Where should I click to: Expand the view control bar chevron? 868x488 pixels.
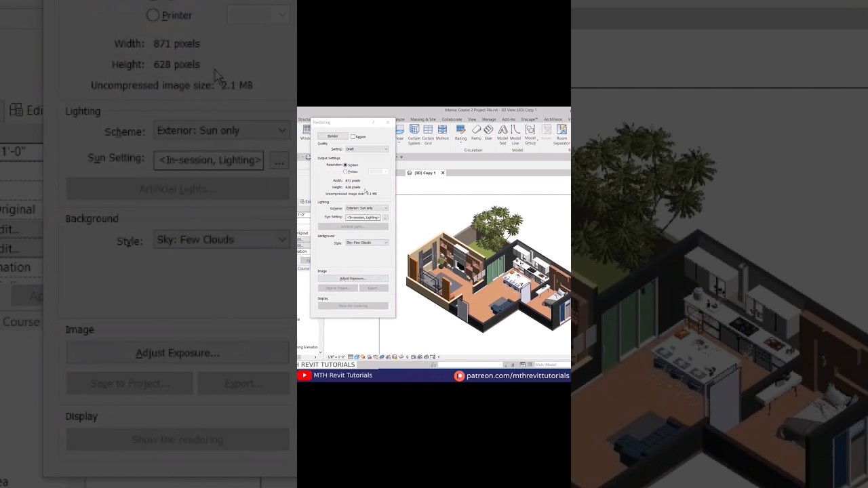tap(439, 357)
